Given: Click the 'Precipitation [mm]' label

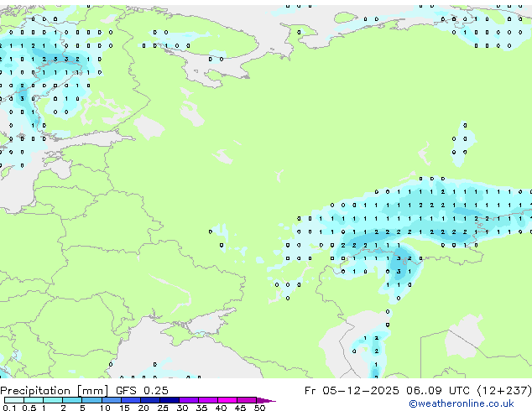Looking at the screenshot, I should [54, 391].
